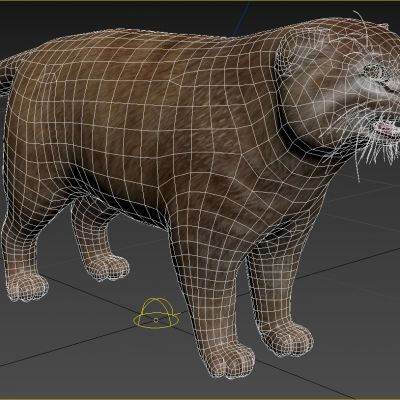The height and width of the screenshot is (400, 400).
Task: Select the yellow dome light gizmo
Action: pyautogui.click(x=156, y=313)
